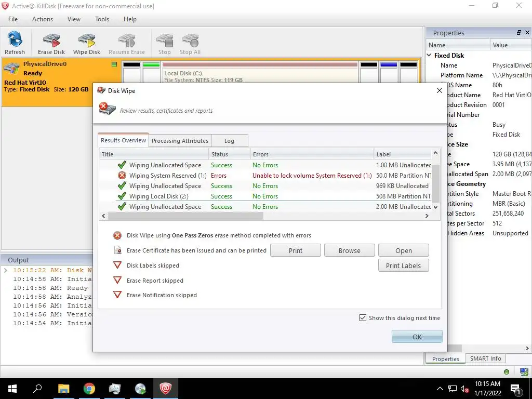Click the Status column header

[229, 154]
